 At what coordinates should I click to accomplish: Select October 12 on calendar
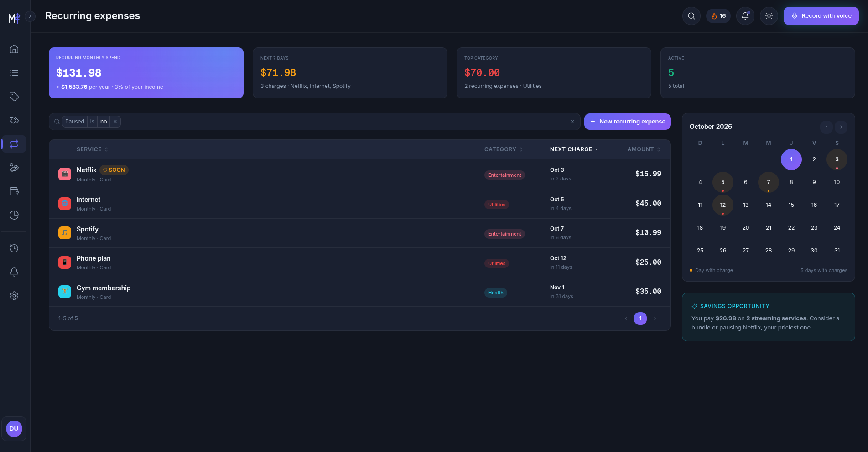click(723, 205)
